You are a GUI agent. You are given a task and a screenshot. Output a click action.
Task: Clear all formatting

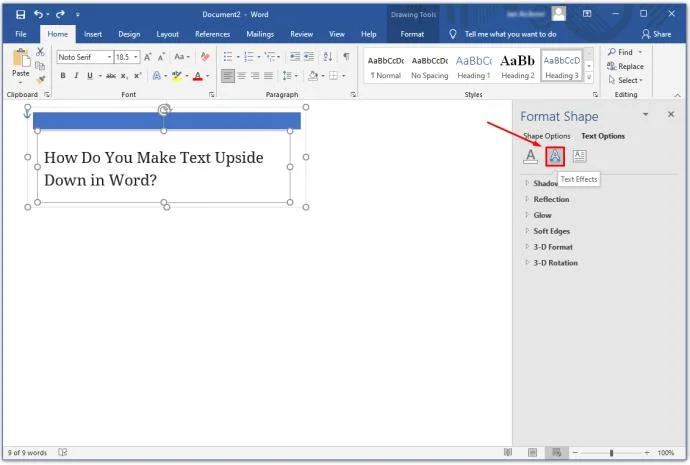tap(205, 57)
